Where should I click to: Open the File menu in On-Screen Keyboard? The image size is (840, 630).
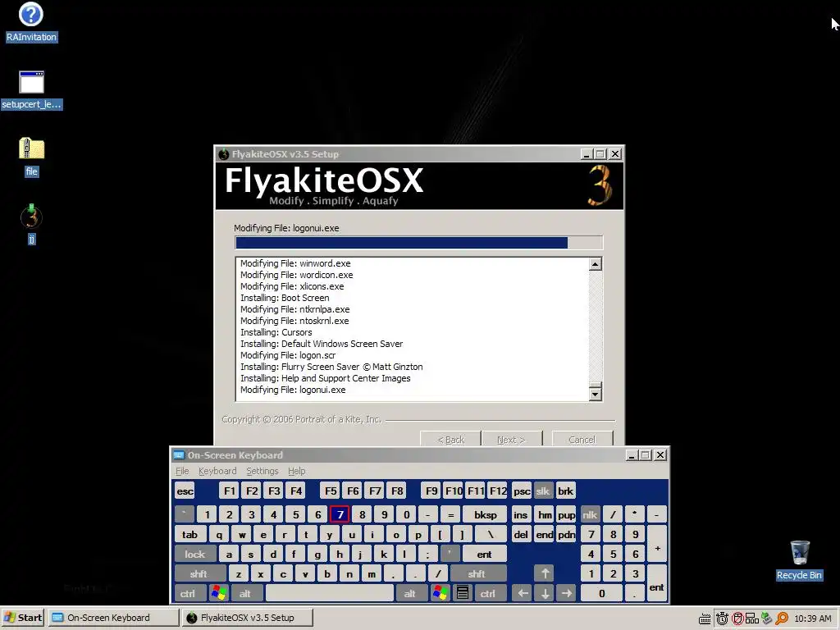[x=182, y=471]
